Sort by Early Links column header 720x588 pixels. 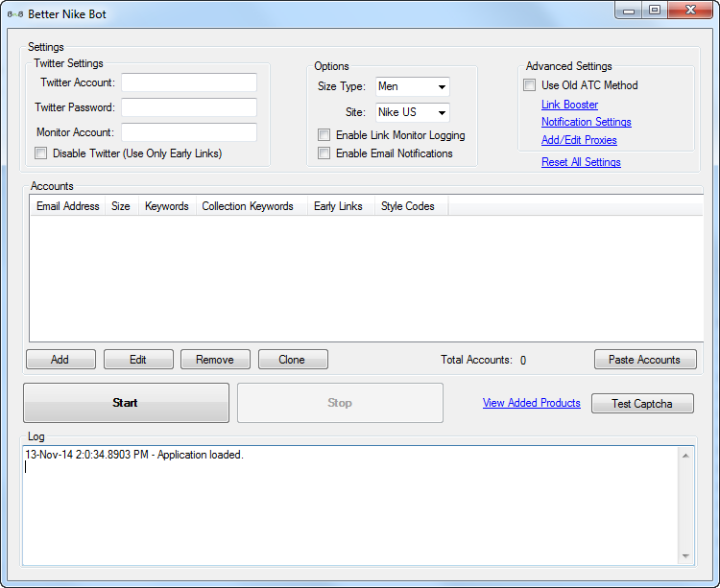341,206
